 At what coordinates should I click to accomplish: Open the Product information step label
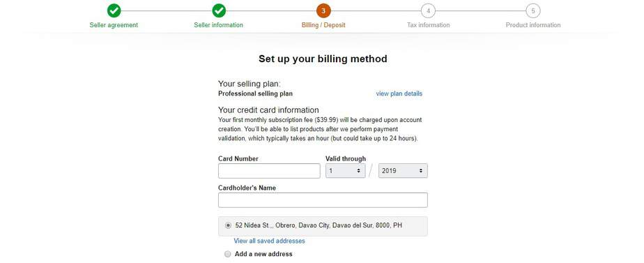click(533, 25)
